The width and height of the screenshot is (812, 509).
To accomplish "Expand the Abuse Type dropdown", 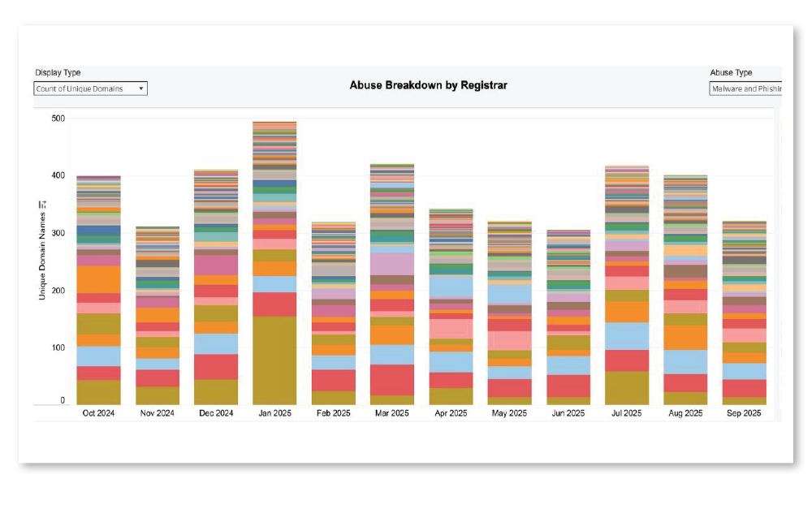I will pyautogui.click(x=745, y=88).
